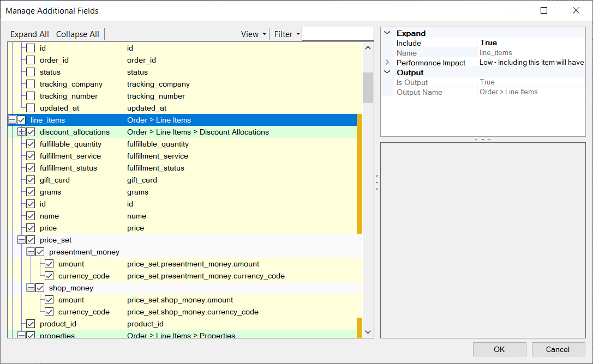Screen dimensions: 593x364
Task: Click inside the filter search box
Action: tap(338, 34)
